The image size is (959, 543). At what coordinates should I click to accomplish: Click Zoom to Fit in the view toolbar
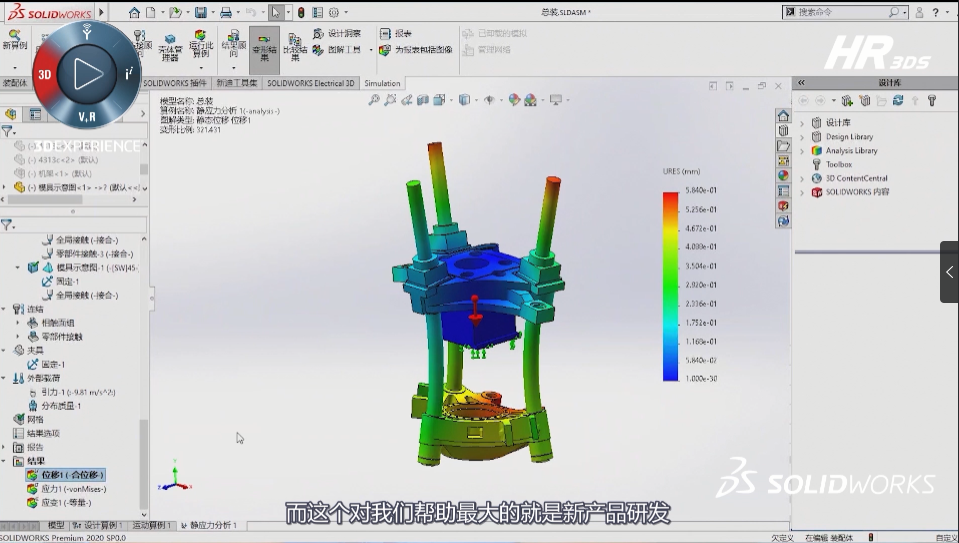click(374, 100)
